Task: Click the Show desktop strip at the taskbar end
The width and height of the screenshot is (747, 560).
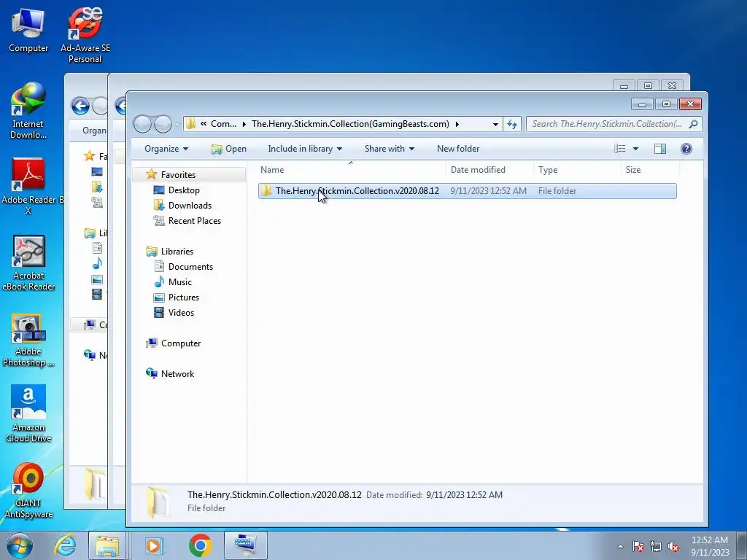Action: (742, 545)
